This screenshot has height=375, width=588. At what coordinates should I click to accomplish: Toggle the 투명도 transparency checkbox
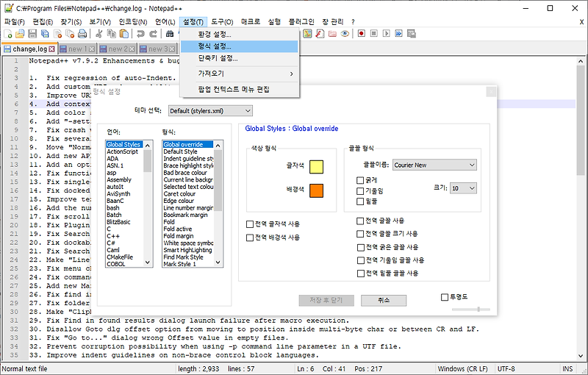click(445, 297)
